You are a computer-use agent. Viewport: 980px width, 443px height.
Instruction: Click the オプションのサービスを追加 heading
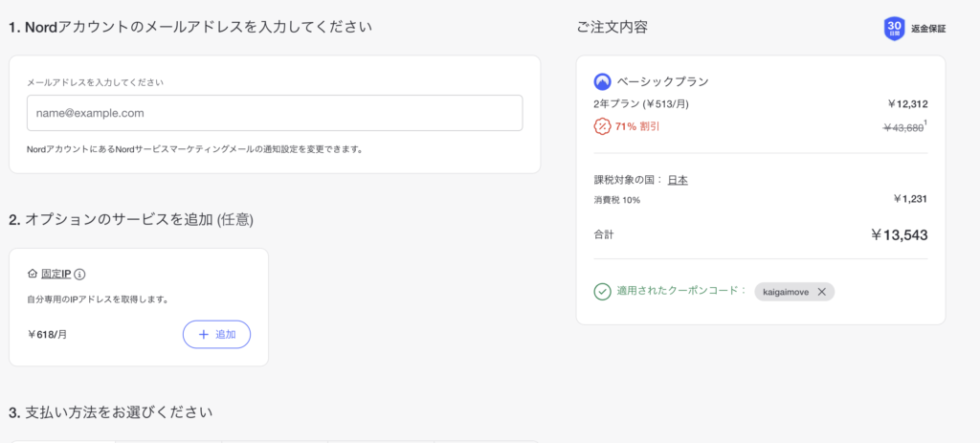pyautogui.click(x=131, y=219)
